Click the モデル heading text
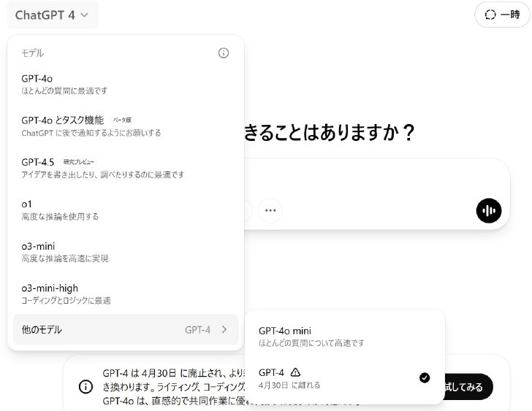Viewport: 532px width, 411px height. click(33, 53)
